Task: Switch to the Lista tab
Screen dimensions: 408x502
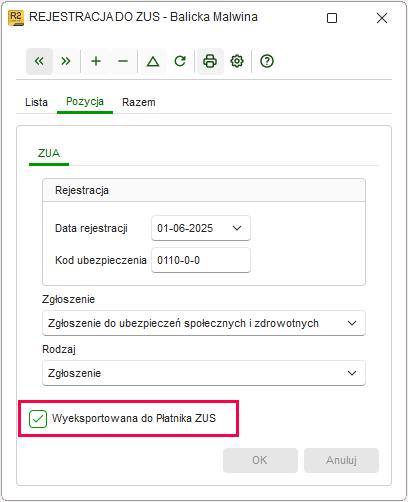Action: click(36, 102)
